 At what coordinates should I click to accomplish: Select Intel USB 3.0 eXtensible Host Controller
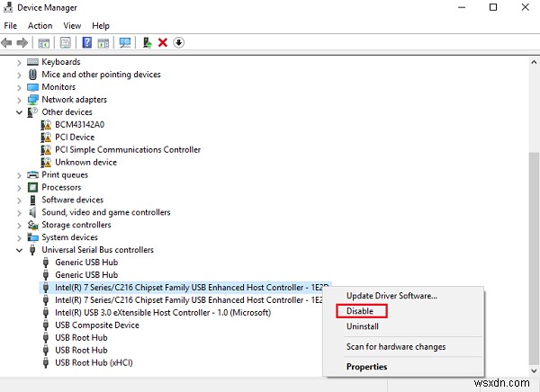click(x=163, y=313)
